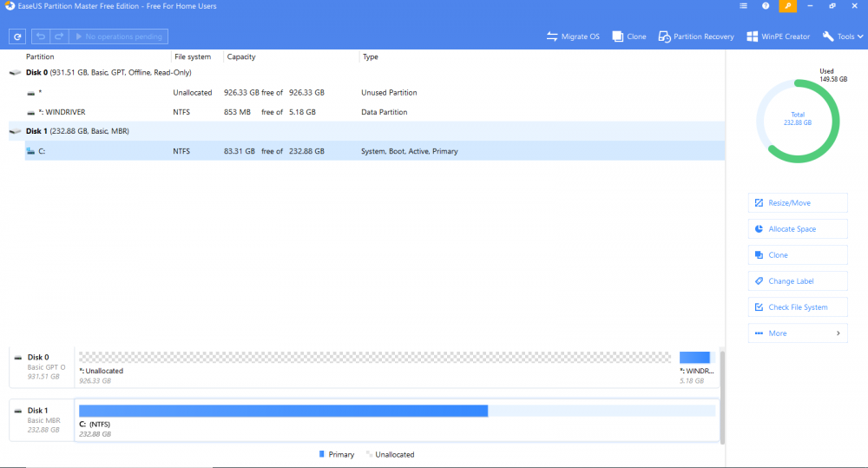Click the orange key activation icon
The width and height of the screenshot is (868, 468).
(x=787, y=6)
